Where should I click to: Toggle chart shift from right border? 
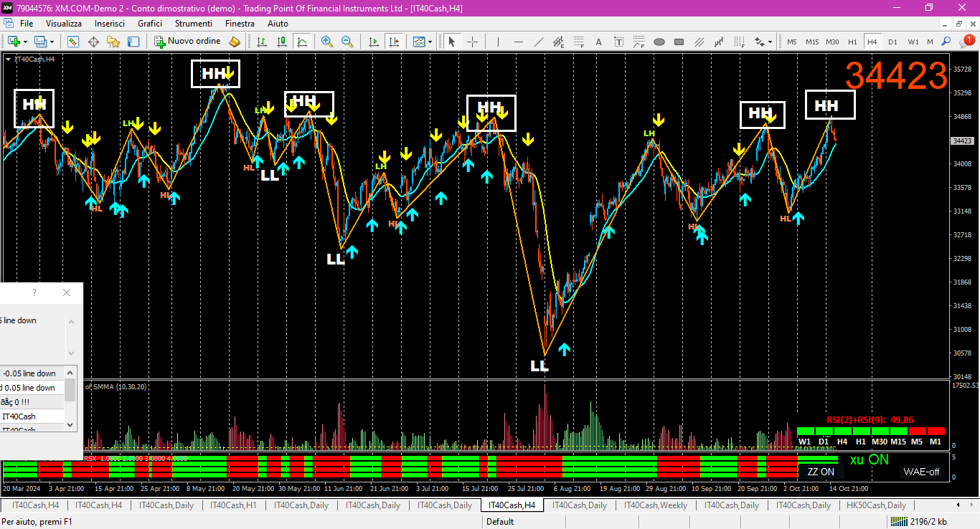pyautogui.click(x=394, y=42)
